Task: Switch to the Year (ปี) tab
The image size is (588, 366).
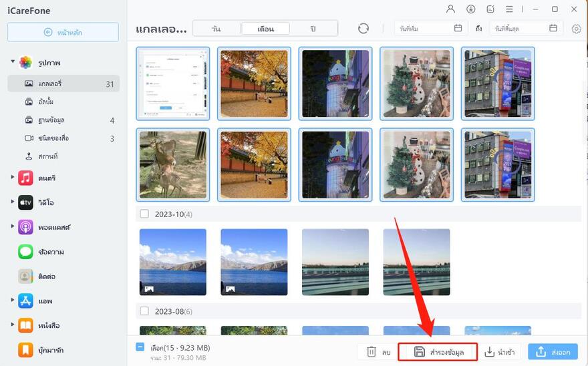Action: (x=313, y=29)
